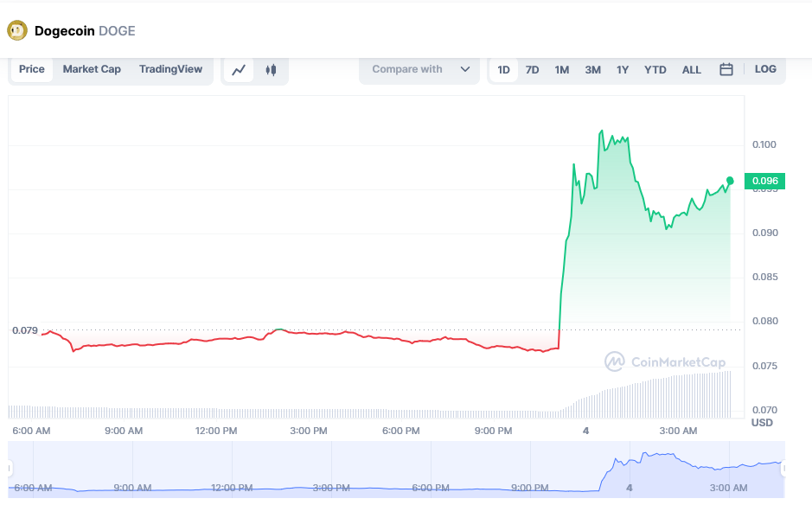Click the 9:00 AM main chart axis label
This screenshot has height=505, width=812.
pos(124,431)
